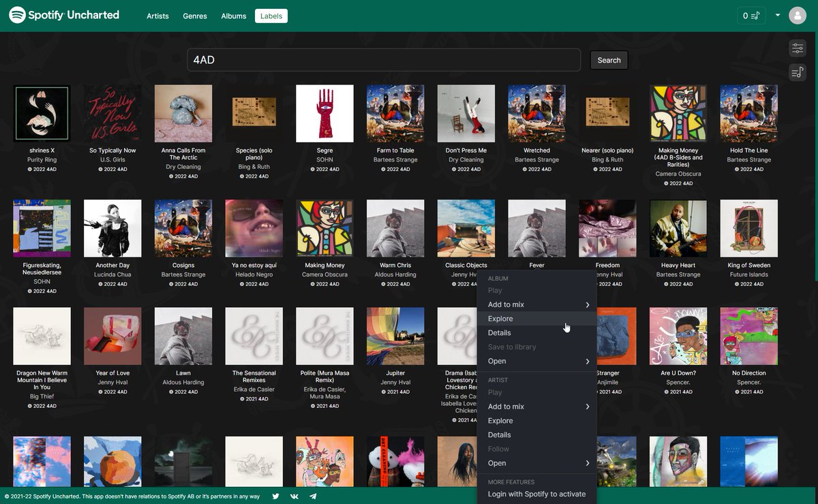Open the Are U Down? album cover
Screen dimensions: 818x504
pos(678,336)
